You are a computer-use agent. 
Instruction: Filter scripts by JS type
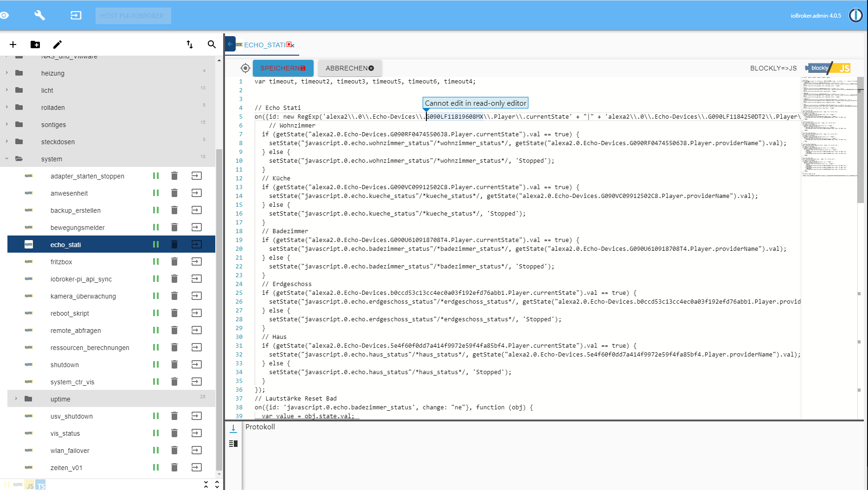tap(29, 485)
